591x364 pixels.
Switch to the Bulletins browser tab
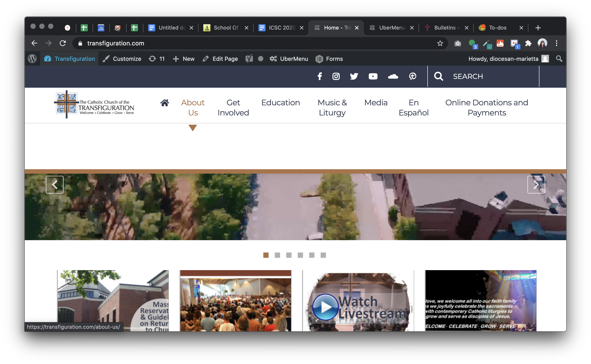[445, 28]
